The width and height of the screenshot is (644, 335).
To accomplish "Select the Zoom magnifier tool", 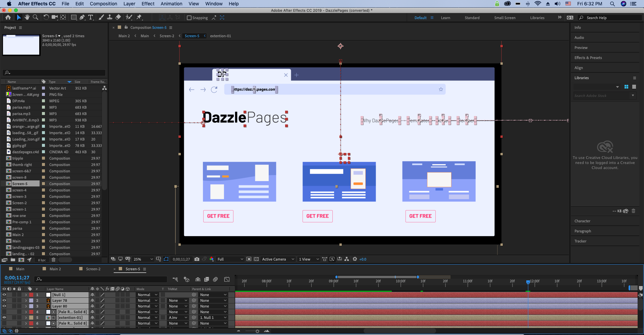I will (35, 17).
